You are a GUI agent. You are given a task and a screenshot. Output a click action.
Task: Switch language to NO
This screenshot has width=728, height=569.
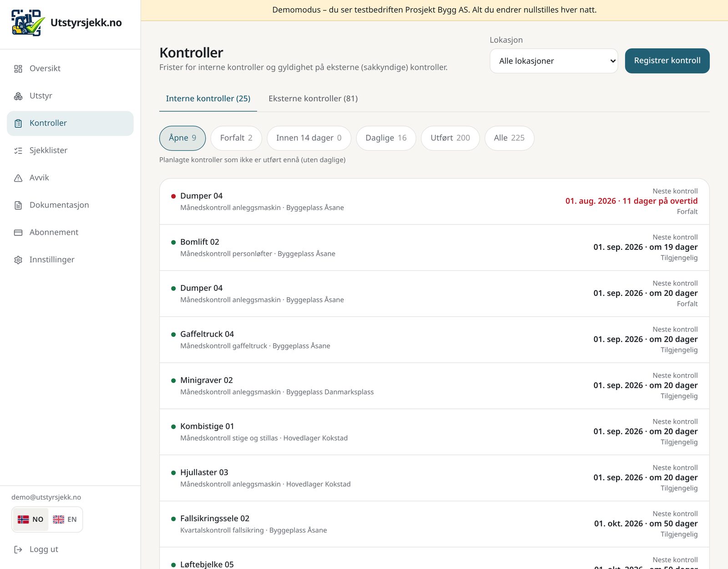point(30,519)
